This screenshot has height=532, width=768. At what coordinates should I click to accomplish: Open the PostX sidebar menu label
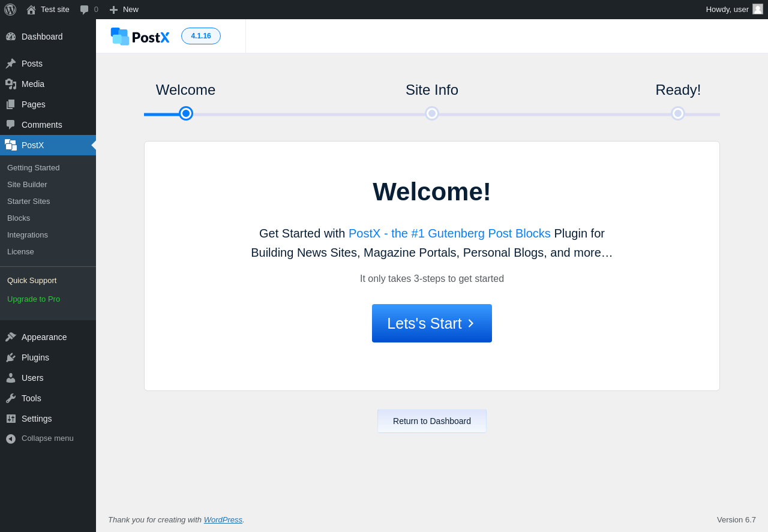(33, 145)
